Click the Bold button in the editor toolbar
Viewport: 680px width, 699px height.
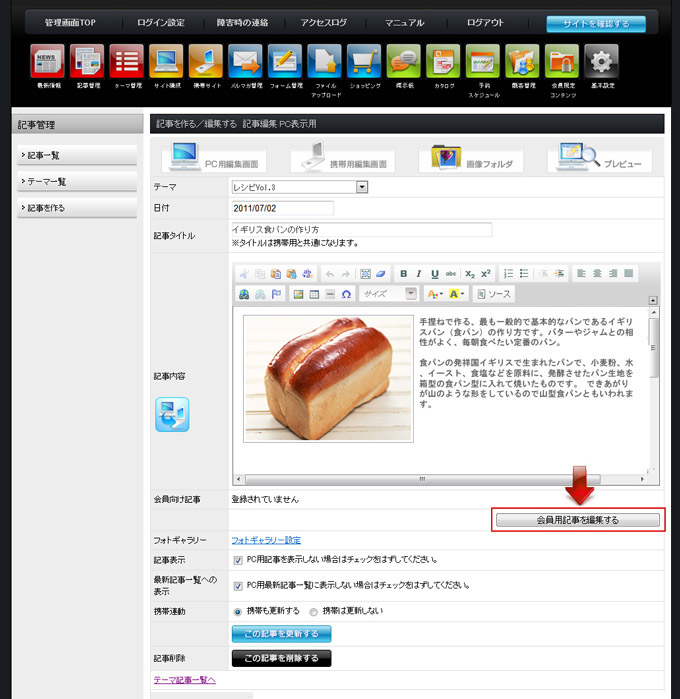point(403,273)
